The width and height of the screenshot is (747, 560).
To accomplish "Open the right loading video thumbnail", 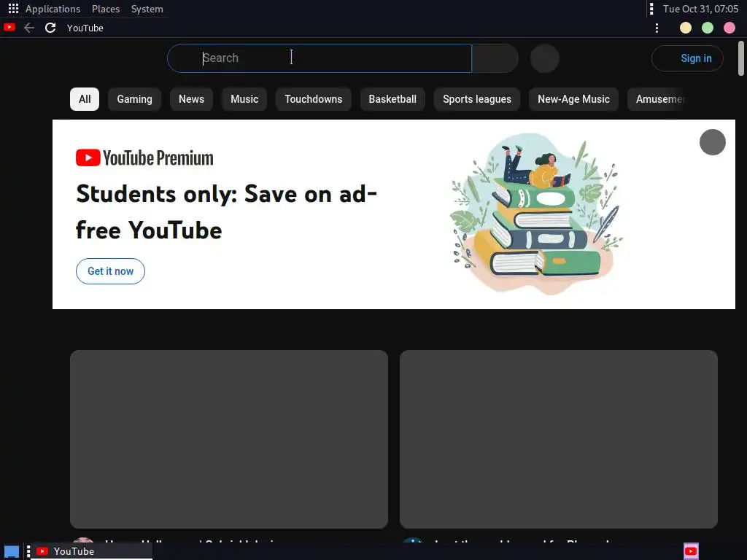I will click(558, 439).
